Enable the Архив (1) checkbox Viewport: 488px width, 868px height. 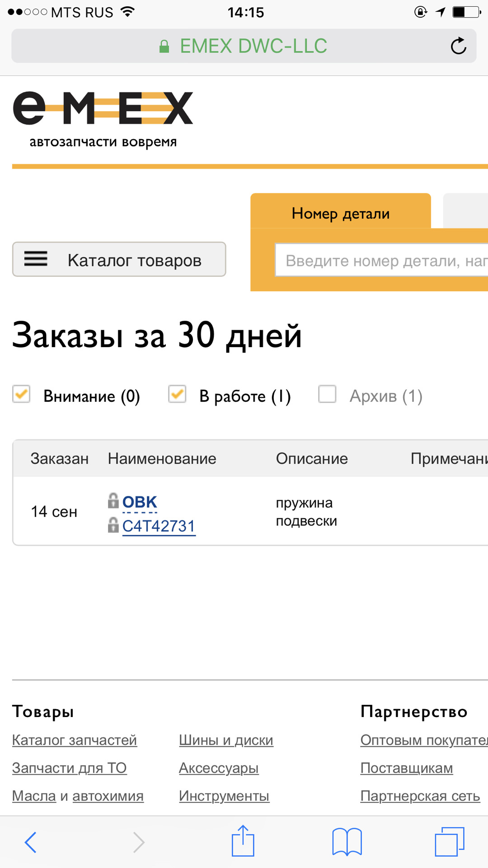(x=327, y=394)
